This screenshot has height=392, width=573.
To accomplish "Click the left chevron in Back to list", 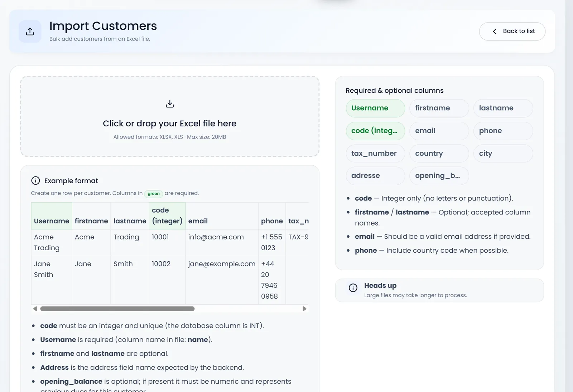I will click(495, 32).
